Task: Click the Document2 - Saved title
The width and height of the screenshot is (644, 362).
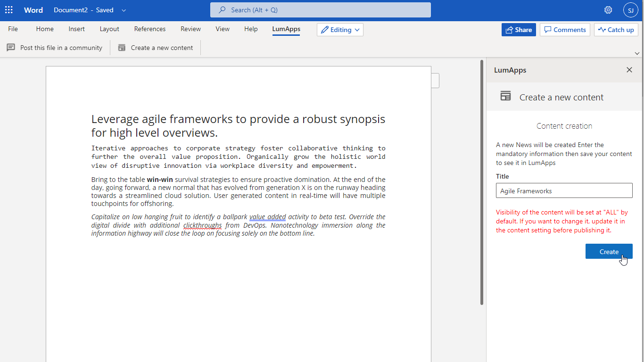Action: pyautogui.click(x=83, y=10)
